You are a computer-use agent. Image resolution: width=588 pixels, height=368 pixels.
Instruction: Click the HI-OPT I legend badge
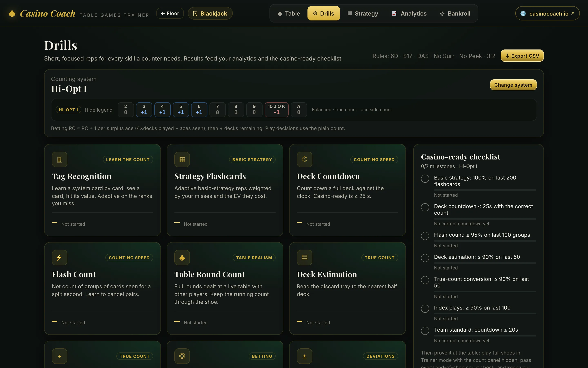pos(68,110)
